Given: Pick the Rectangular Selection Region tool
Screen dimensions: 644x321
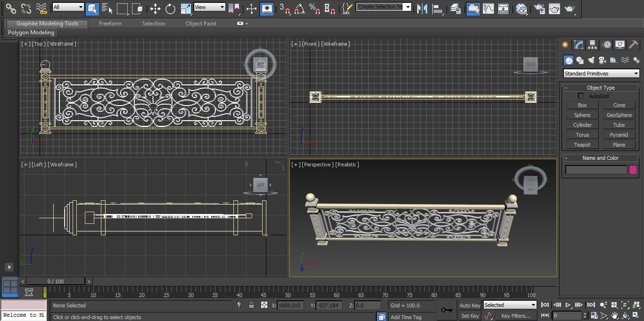Looking at the screenshot, I should (x=122, y=8).
